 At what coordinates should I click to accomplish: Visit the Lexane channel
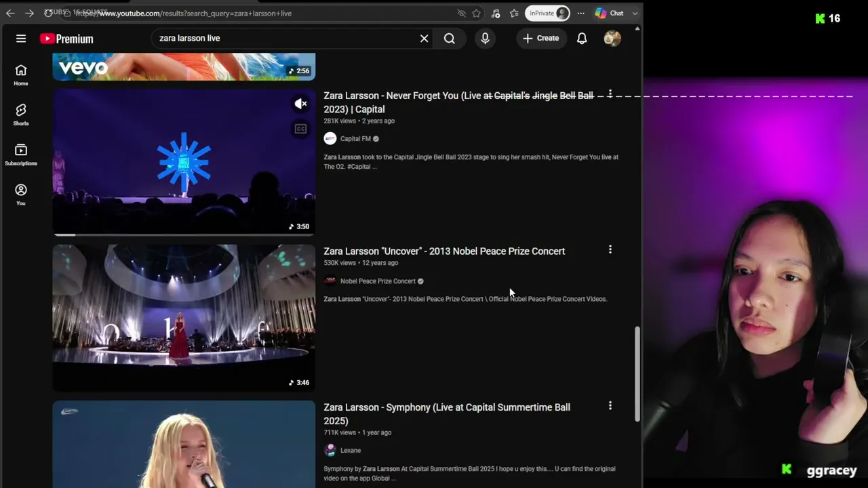pyautogui.click(x=351, y=451)
